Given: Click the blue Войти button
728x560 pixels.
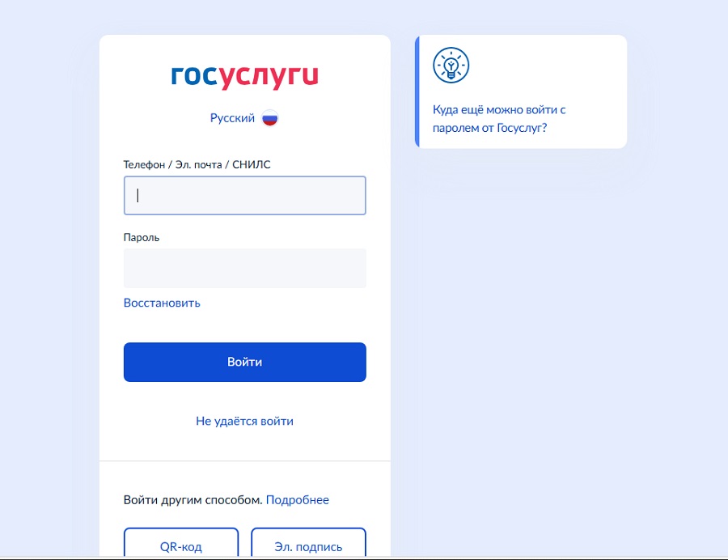Looking at the screenshot, I should click(244, 363).
